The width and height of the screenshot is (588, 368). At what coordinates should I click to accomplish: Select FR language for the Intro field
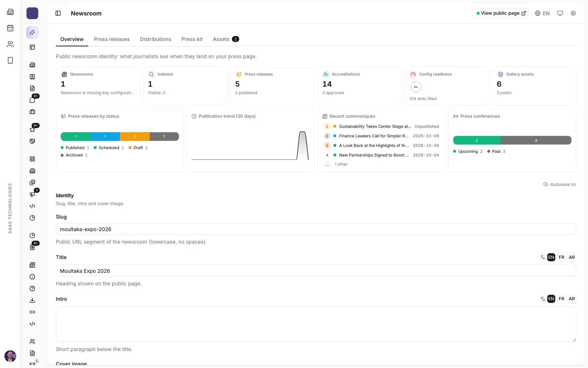tap(562, 299)
